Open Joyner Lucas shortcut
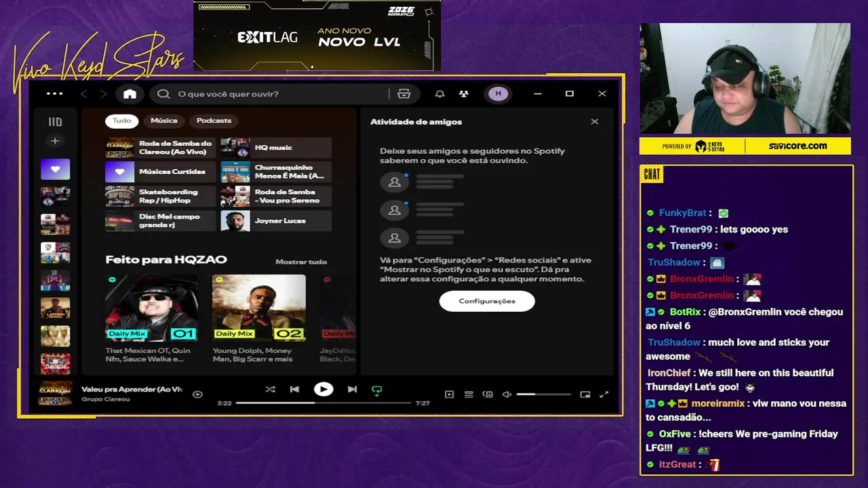Viewport: 868px width, 488px height. [x=276, y=221]
